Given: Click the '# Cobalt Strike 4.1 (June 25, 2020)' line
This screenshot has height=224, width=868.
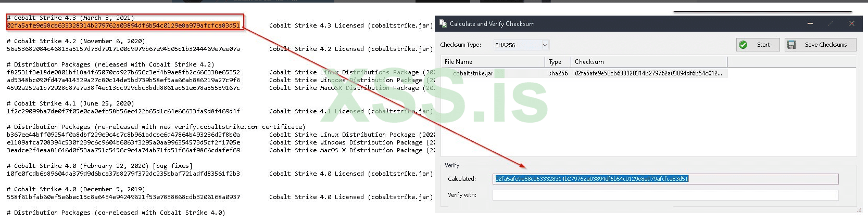Looking at the screenshot, I should point(70,103).
